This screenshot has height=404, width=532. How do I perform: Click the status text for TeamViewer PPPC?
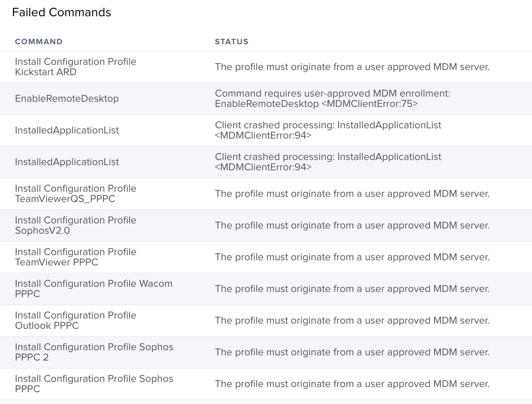coord(352,257)
